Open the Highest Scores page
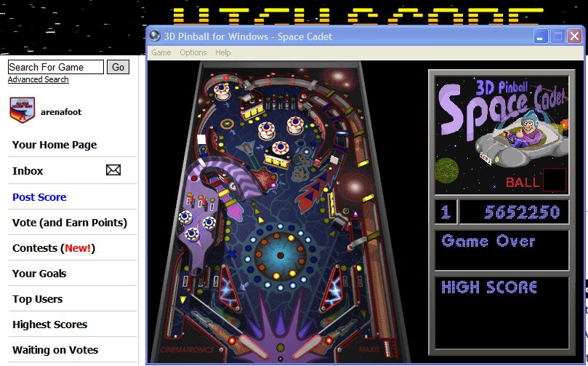588x366 pixels. (x=50, y=325)
